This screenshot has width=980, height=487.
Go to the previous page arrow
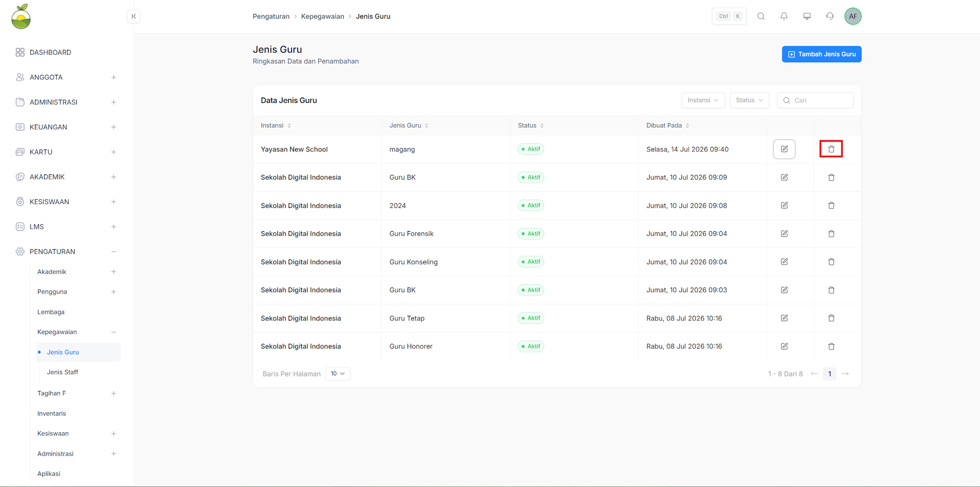pyautogui.click(x=814, y=374)
